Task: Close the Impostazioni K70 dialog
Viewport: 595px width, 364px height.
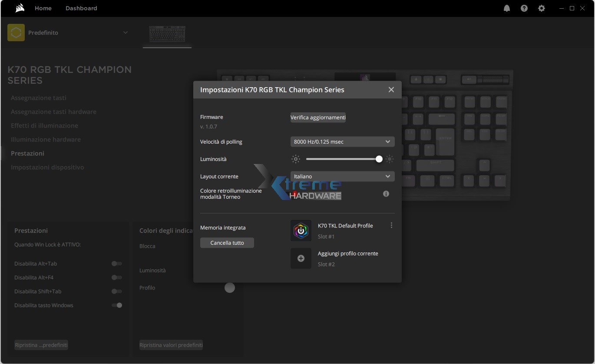Action: (391, 90)
